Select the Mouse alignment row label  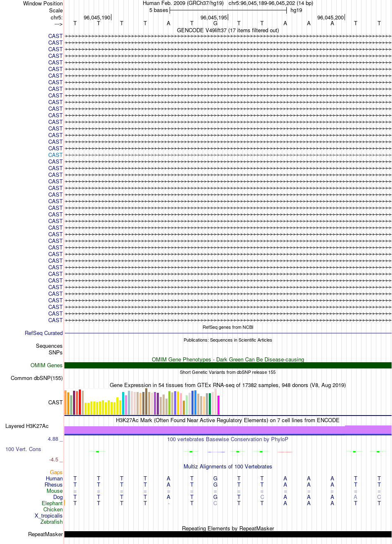click(54, 491)
